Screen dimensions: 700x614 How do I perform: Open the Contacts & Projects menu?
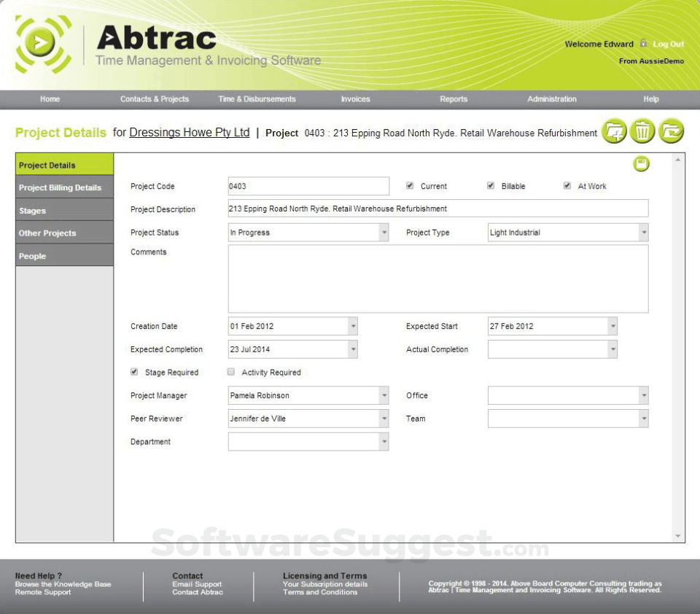tap(155, 99)
